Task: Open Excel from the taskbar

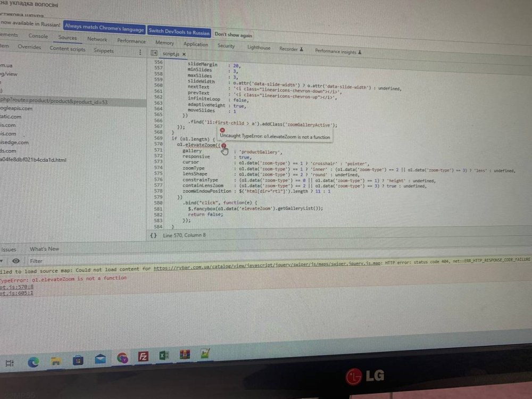Action: pyautogui.click(x=163, y=356)
